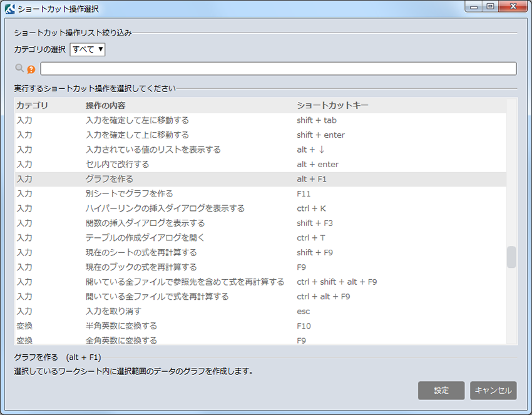Image resolution: width=532 pixels, height=415 pixels.
Task: Select row 全角英数に変換する
Action: (x=260, y=340)
